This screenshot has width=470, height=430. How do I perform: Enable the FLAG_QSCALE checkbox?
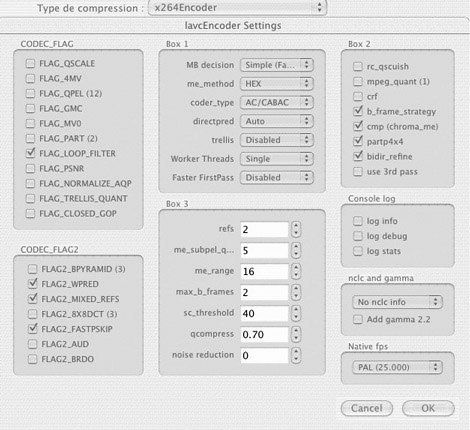tap(30, 63)
